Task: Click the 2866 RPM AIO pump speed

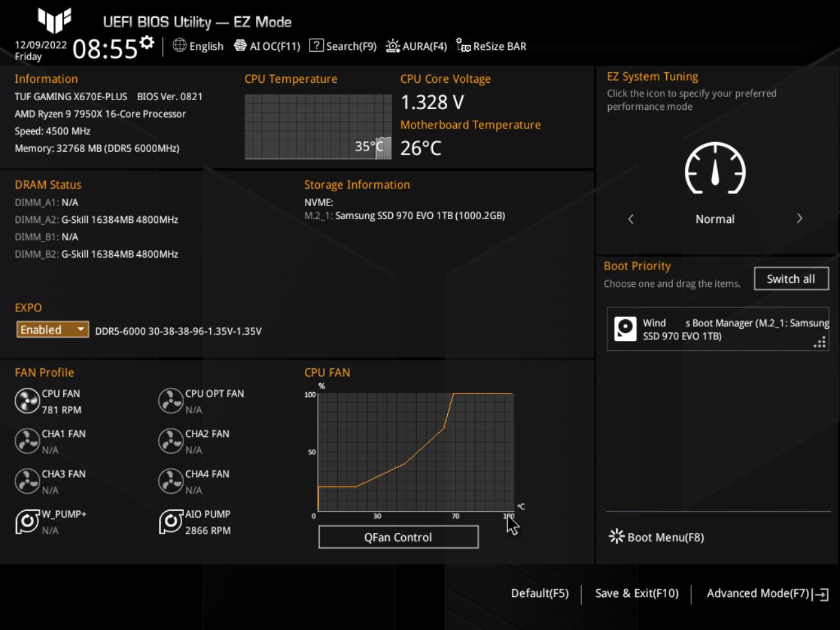Action: (x=208, y=530)
